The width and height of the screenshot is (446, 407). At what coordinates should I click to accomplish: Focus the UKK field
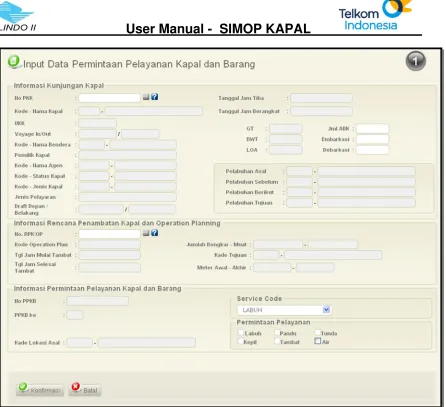pos(97,123)
